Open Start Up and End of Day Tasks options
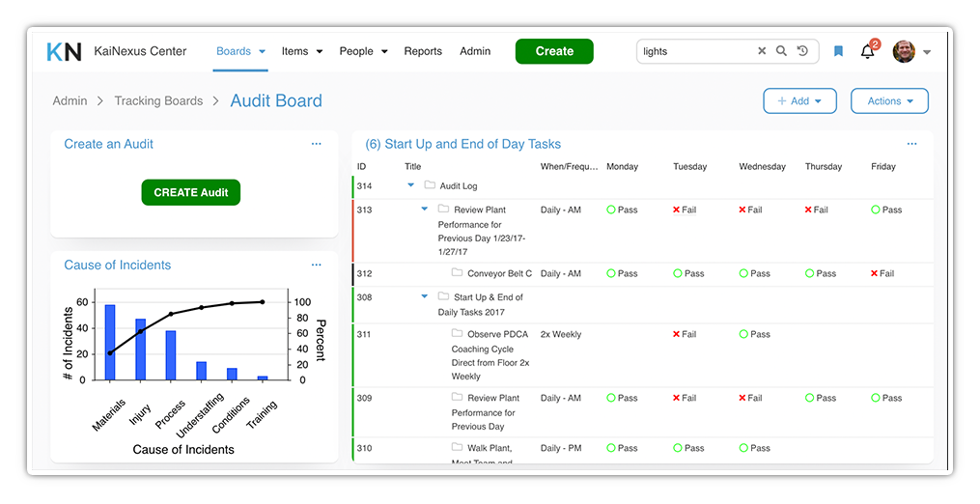The image size is (980, 504). tap(911, 144)
